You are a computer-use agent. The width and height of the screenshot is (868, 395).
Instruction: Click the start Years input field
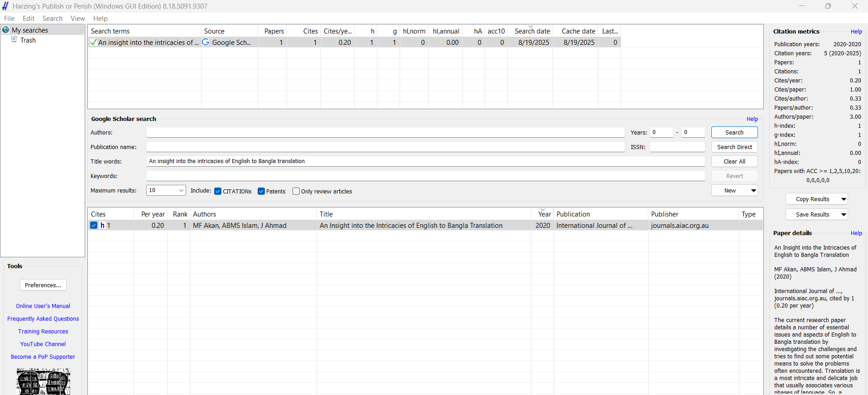(x=662, y=132)
